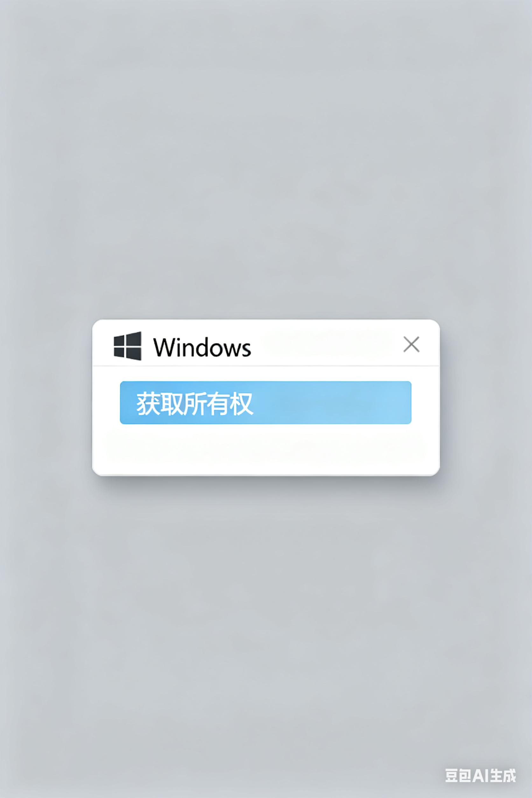Click the blurred background above the dialog
This screenshot has height=798, width=532.
click(x=266, y=159)
